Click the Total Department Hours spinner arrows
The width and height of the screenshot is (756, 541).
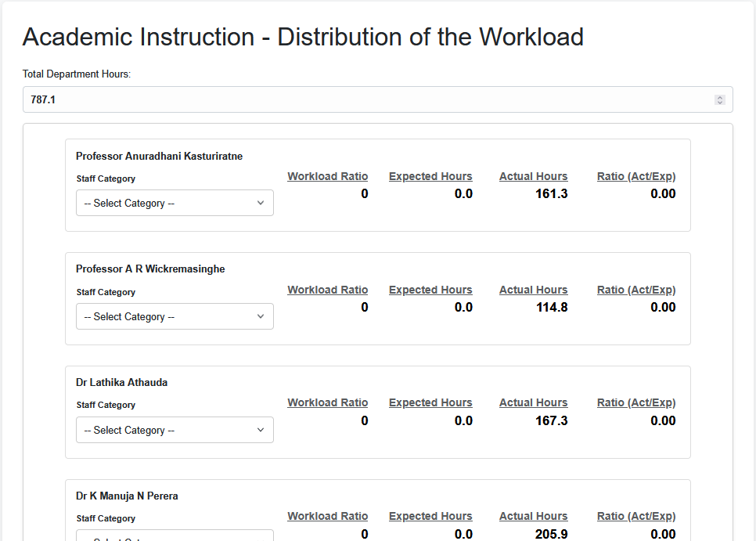(x=719, y=99)
